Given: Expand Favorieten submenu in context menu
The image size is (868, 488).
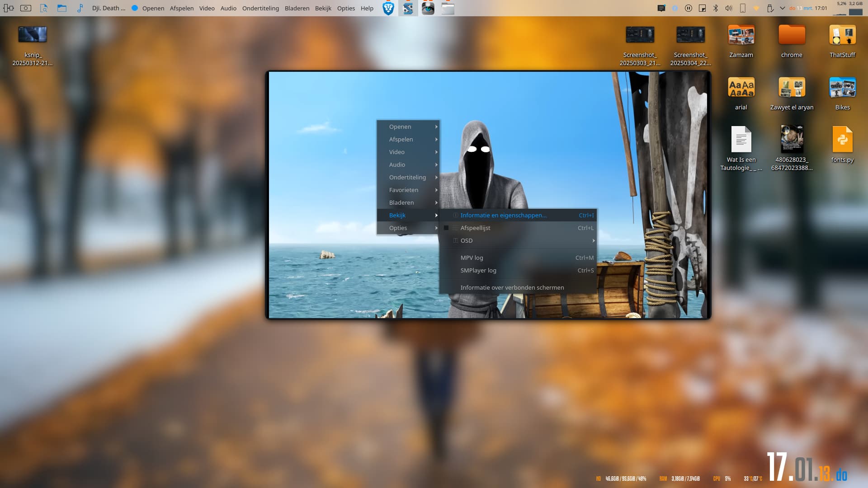Looking at the screenshot, I should (x=408, y=190).
